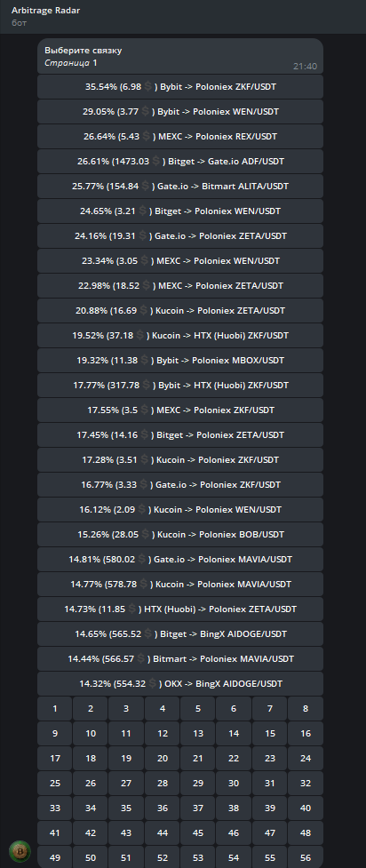Pick Bybit -> Poloniex MBOX/USDT pair
The image size is (366, 868).
click(x=180, y=361)
